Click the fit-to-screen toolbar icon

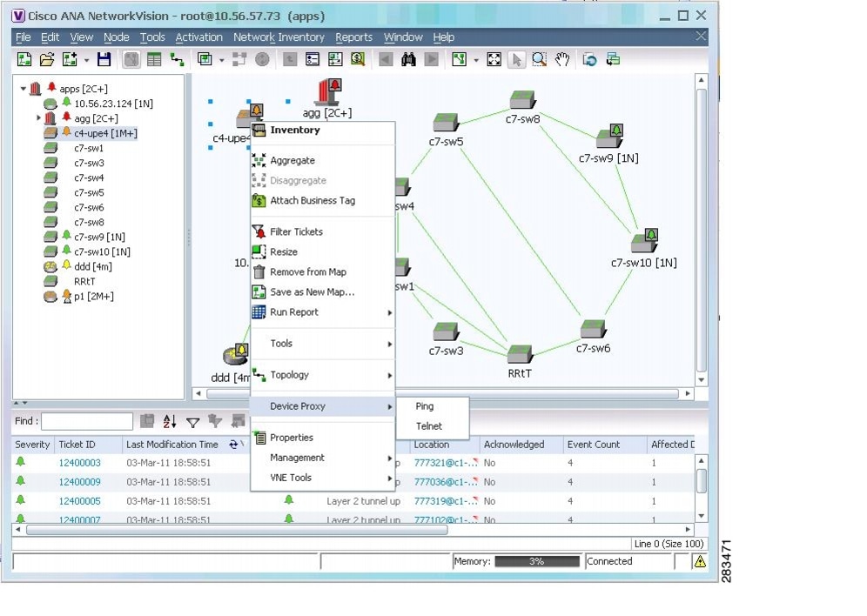pyautogui.click(x=494, y=58)
